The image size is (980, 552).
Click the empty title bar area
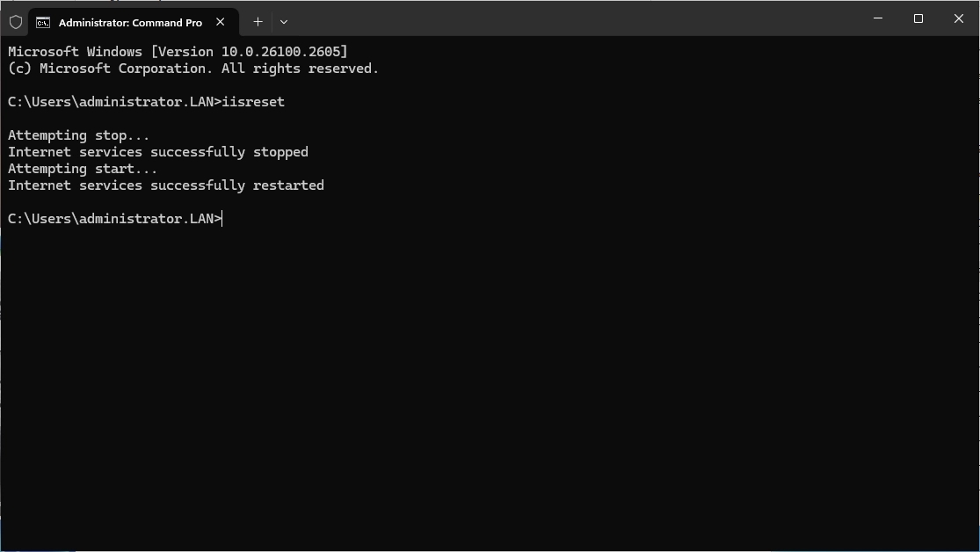click(571, 19)
